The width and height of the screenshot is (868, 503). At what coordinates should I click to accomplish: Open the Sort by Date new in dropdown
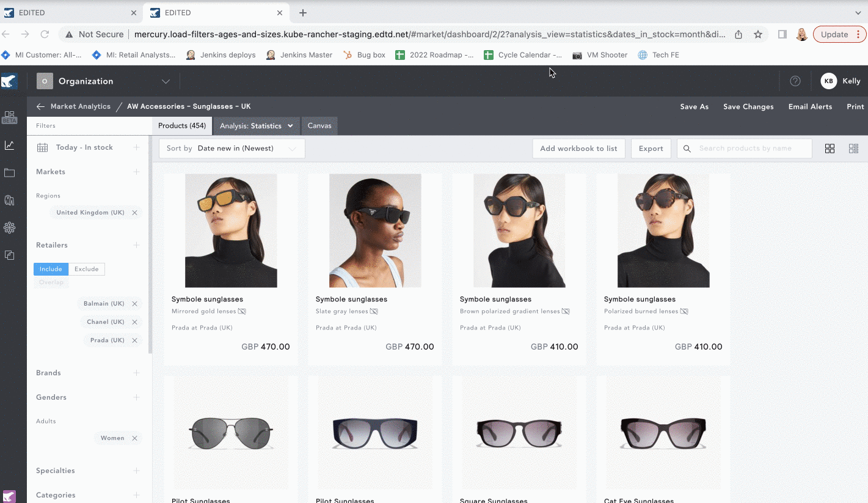tap(232, 149)
